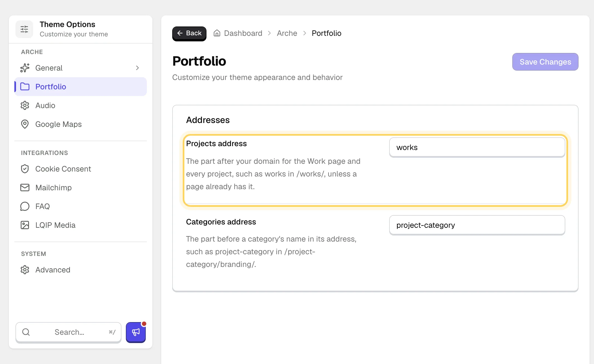Click the search shortcut hint ⌘/
Screen dimensions: 594x364
(x=112, y=332)
